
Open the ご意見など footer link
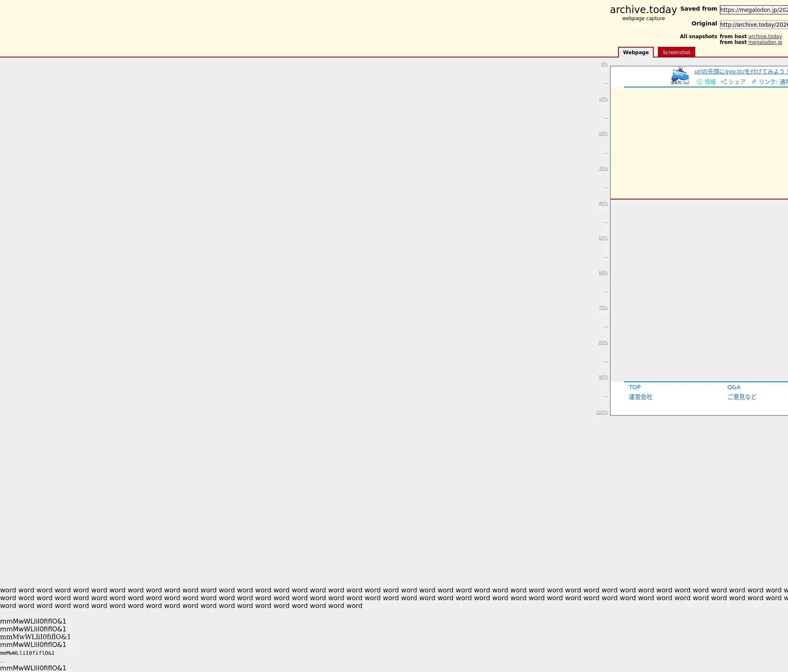(x=742, y=397)
